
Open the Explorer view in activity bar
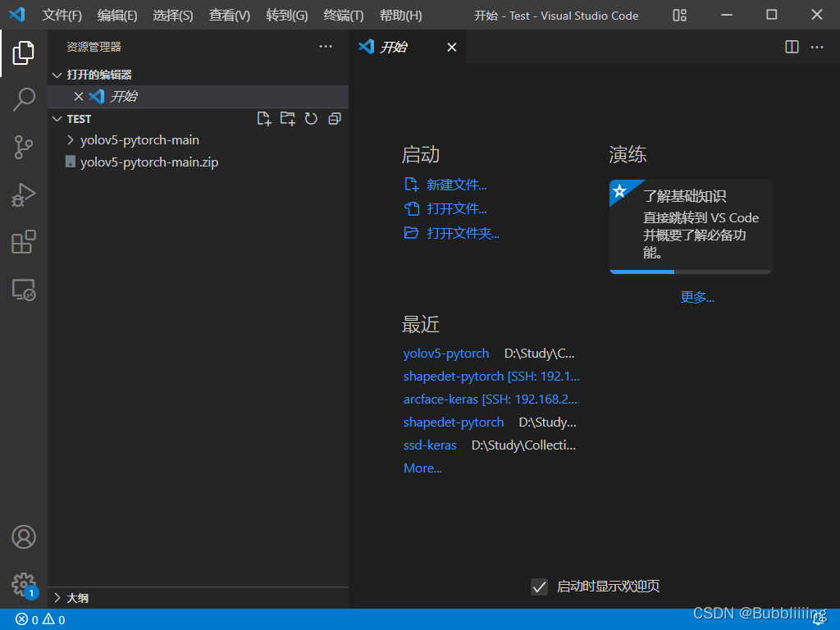24,52
